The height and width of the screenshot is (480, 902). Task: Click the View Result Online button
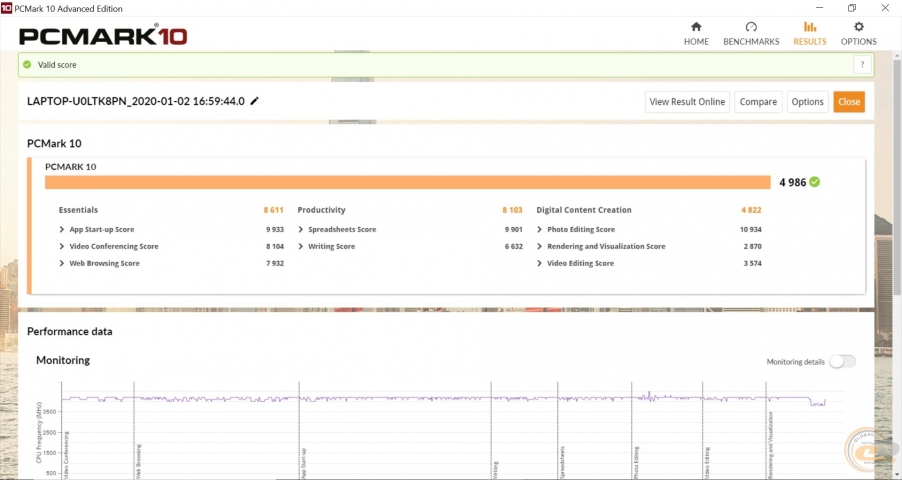click(687, 102)
